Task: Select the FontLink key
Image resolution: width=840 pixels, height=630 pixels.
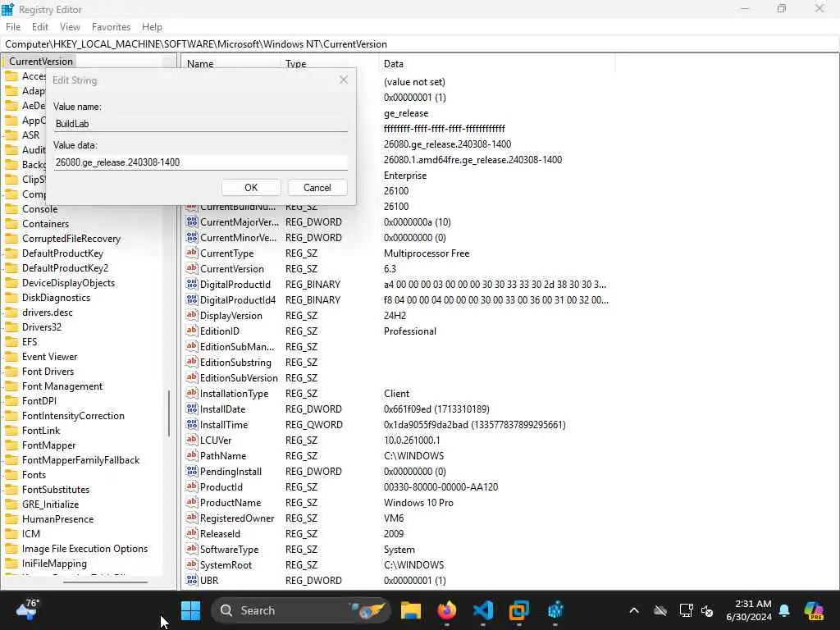Action: pyautogui.click(x=41, y=430)
